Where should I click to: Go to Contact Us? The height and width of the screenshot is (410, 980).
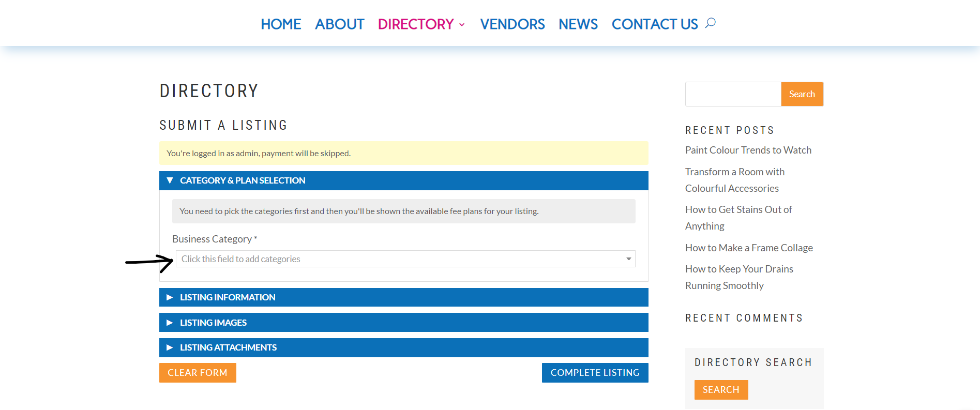(x=655, y=24)
